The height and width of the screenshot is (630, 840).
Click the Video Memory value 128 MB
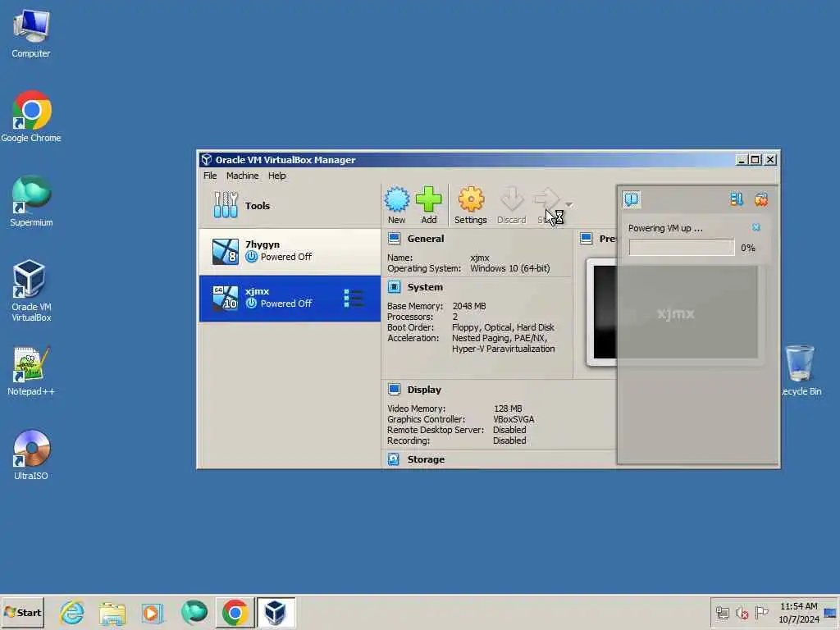(x=507, y=409)
